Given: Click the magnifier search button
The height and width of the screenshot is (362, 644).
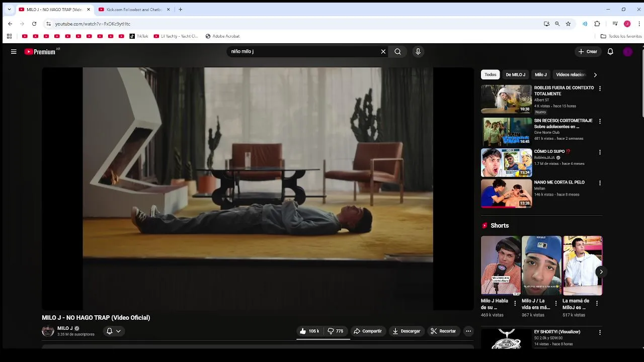Looking at the screenshot, I should click(398, 51).
